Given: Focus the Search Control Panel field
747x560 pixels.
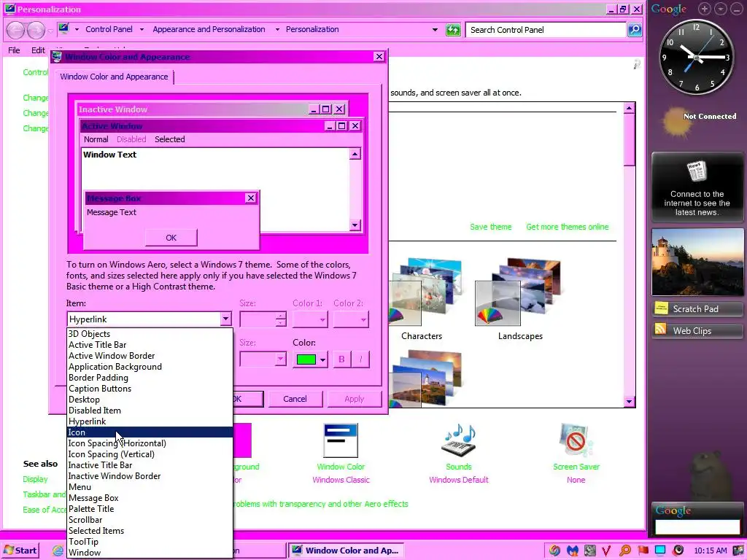Looking at the screenshot, I should (545, 30).
